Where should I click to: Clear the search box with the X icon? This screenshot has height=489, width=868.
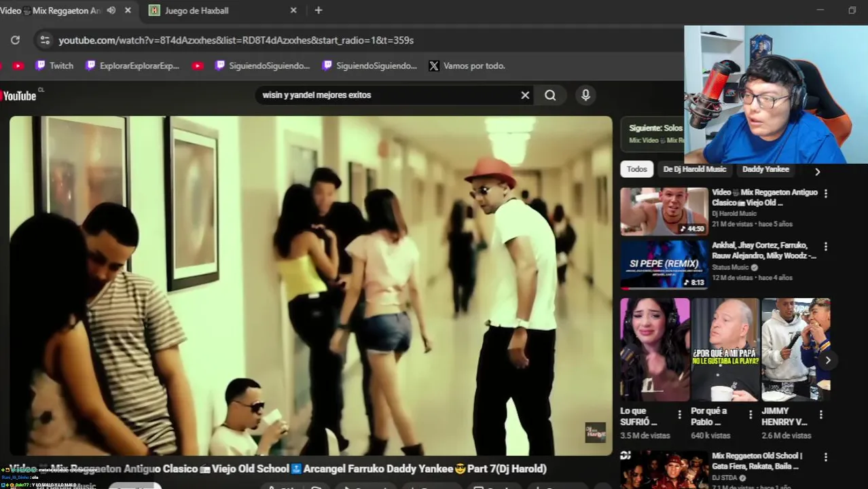(x=525, y=95)
